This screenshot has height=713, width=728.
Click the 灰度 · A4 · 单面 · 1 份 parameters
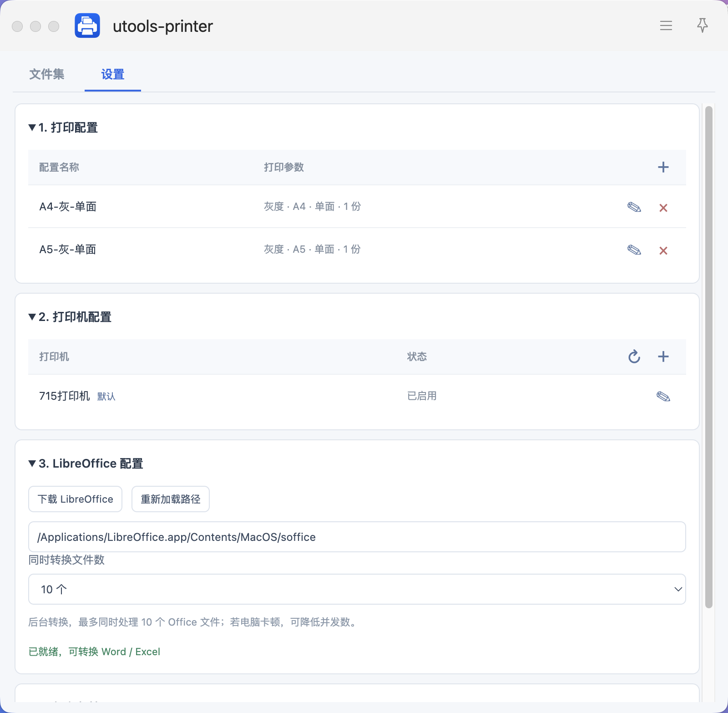point(313,207)
